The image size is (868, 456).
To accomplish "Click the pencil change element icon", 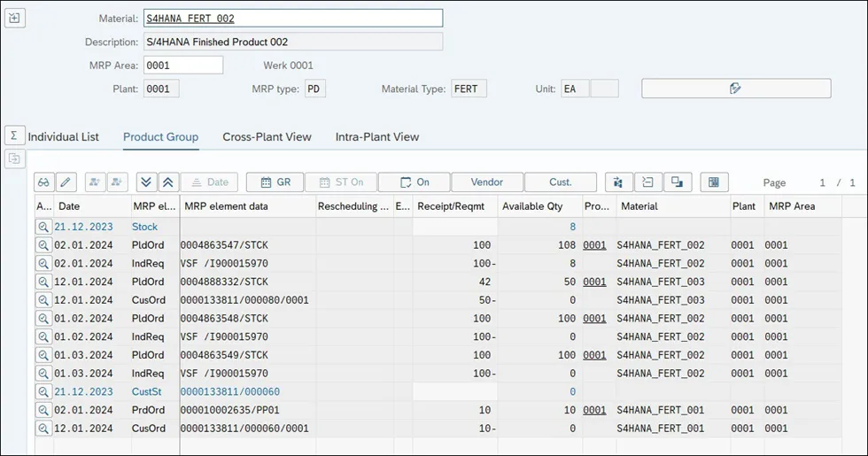I will coord(66,182).
